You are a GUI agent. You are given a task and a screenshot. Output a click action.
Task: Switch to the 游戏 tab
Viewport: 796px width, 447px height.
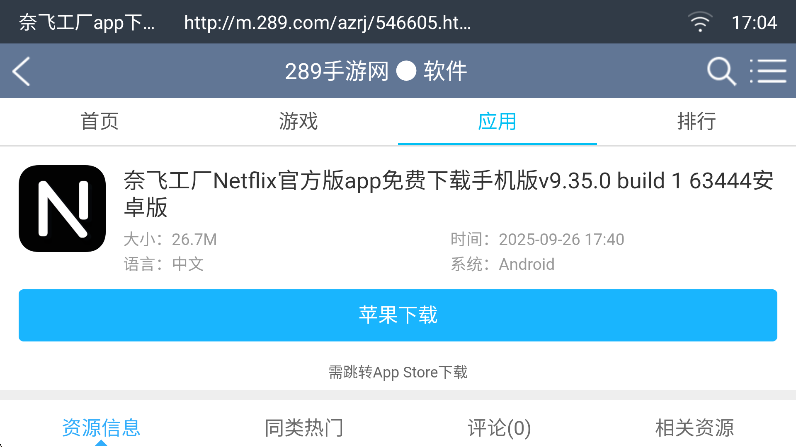pyautogui.click(x=298, y=121)
